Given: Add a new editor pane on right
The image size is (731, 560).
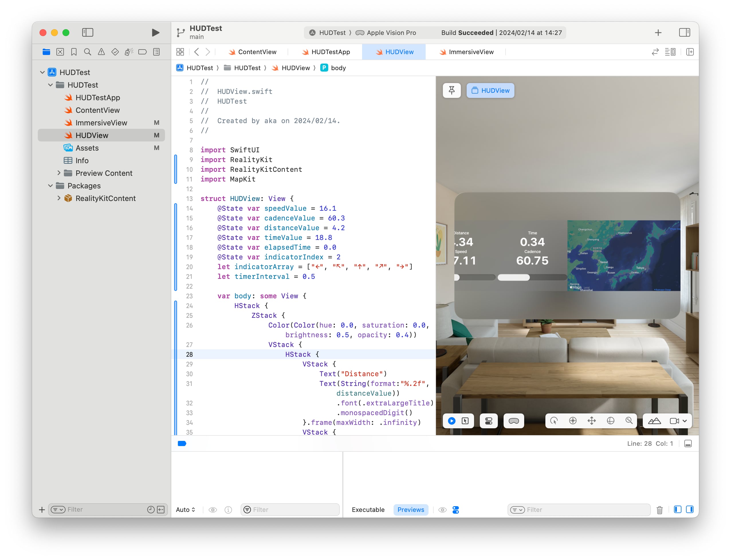Looking at the screenshot, I should pyautogui.click(x=690, y=52).
